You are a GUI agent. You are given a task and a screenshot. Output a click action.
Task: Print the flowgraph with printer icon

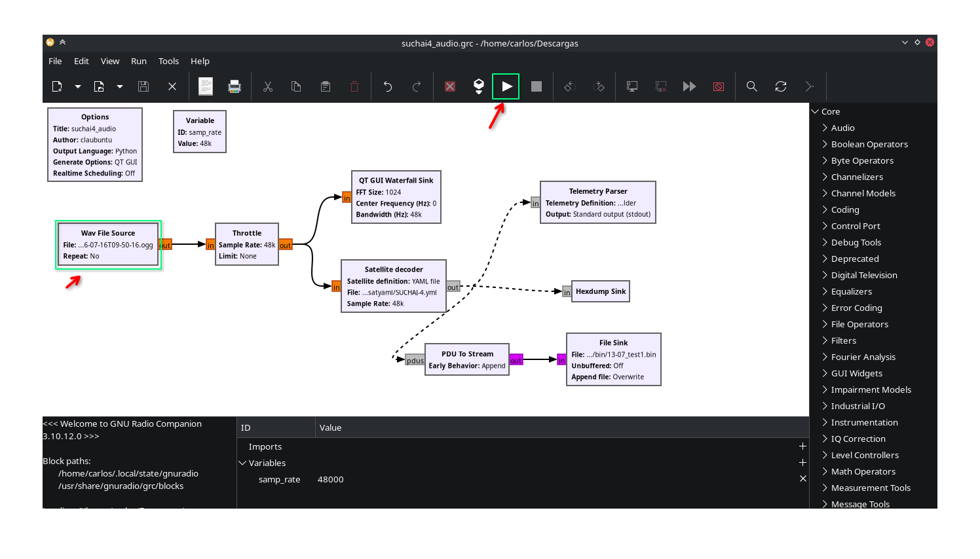(235, 86)
